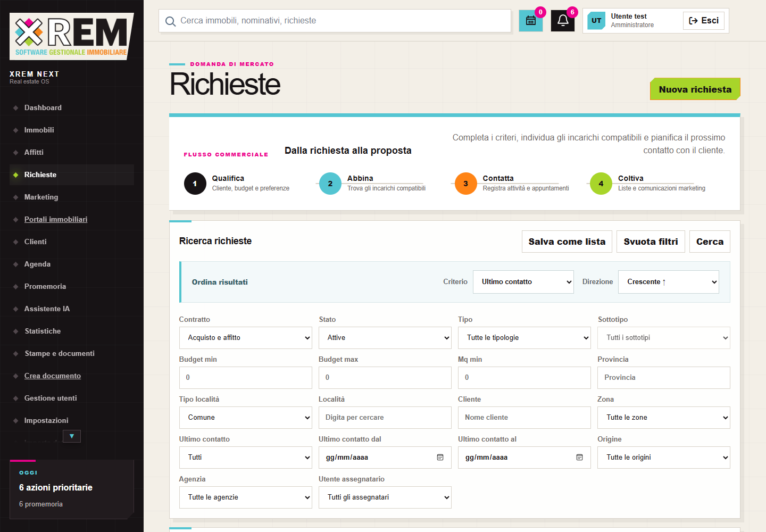Click the Nome cliente input

pos(524,418)
